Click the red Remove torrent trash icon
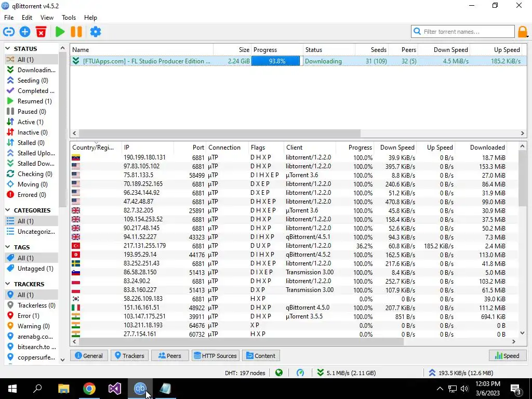Screen dimensions: 532x399 41,32
